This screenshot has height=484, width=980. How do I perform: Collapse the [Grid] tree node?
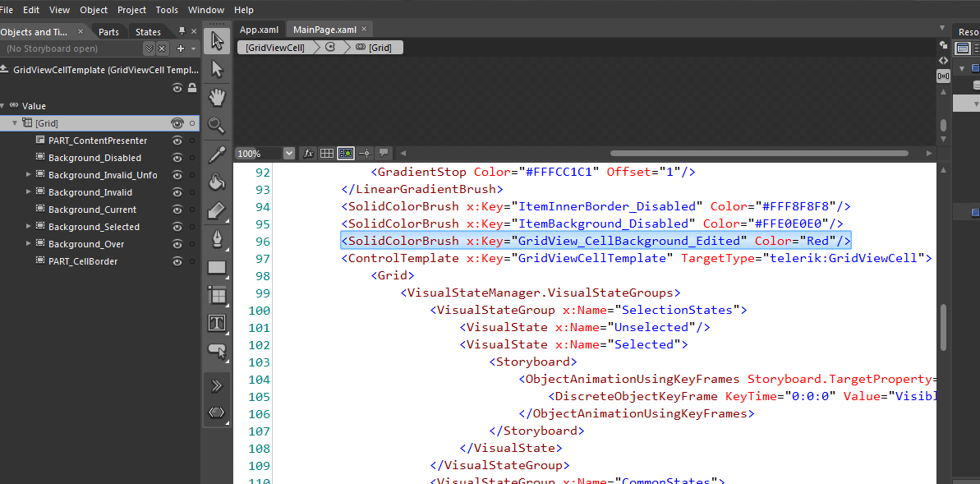pyautogui.click(x=15, y=123)
